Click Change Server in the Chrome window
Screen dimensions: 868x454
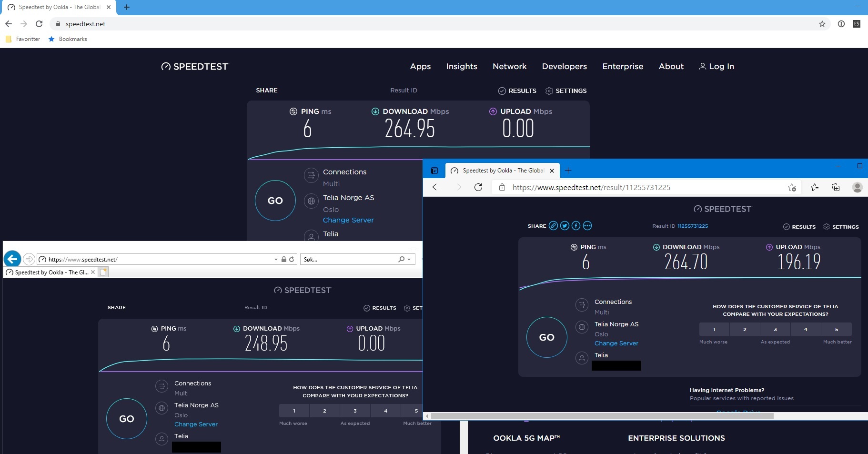click(348, 220)
